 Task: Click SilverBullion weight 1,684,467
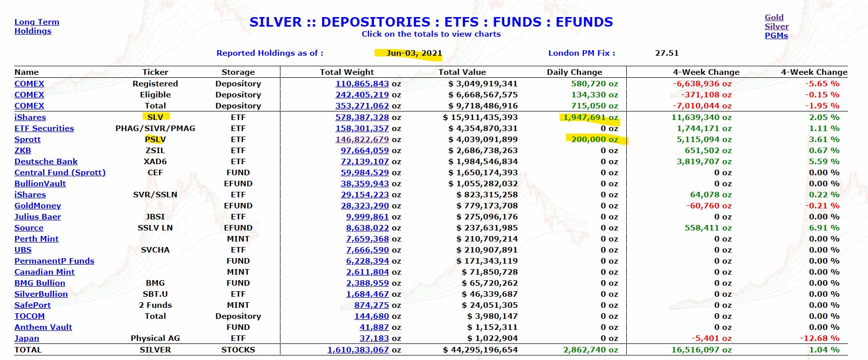(367, 294)
